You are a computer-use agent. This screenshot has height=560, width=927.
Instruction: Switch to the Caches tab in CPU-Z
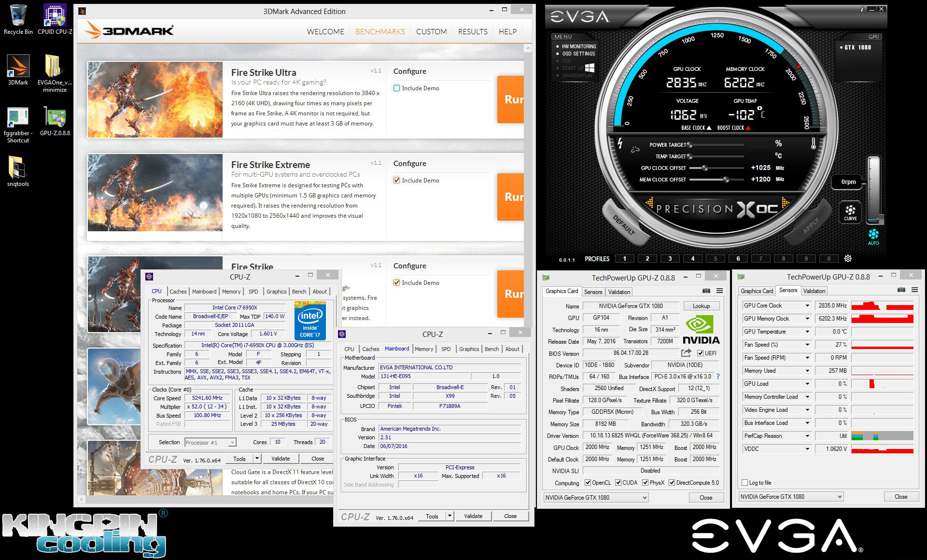(x=178, y=292)
